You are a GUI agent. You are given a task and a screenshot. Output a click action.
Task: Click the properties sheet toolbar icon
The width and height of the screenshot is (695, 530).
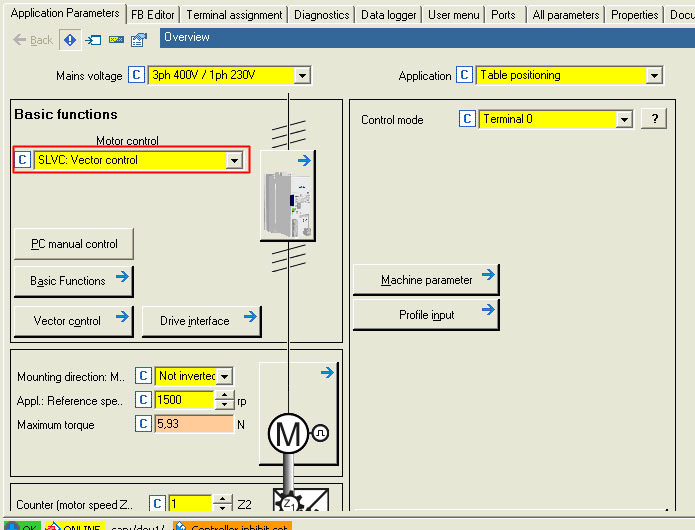[139, 40]
